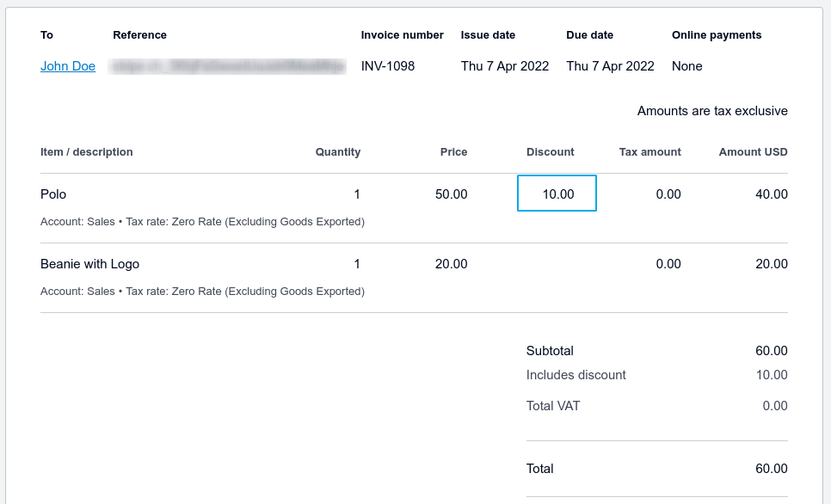Select the Polo item description
This screenshot has height=504, width=831.
(x=53, y=194)
